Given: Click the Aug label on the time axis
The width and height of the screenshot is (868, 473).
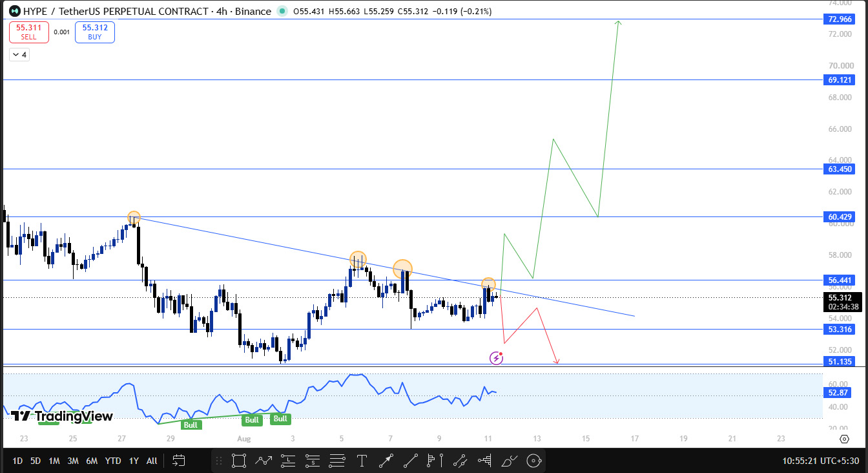Looking at the screenshot, I should [244, 439].
